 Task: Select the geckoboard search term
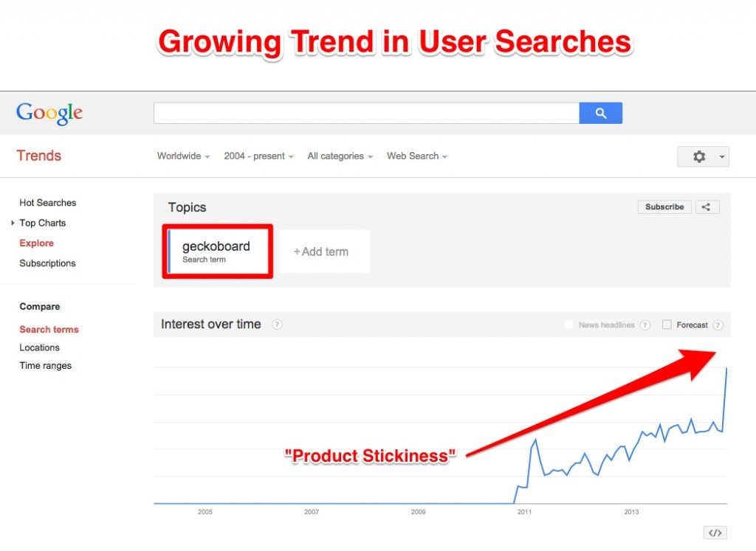tap(216, 250)
